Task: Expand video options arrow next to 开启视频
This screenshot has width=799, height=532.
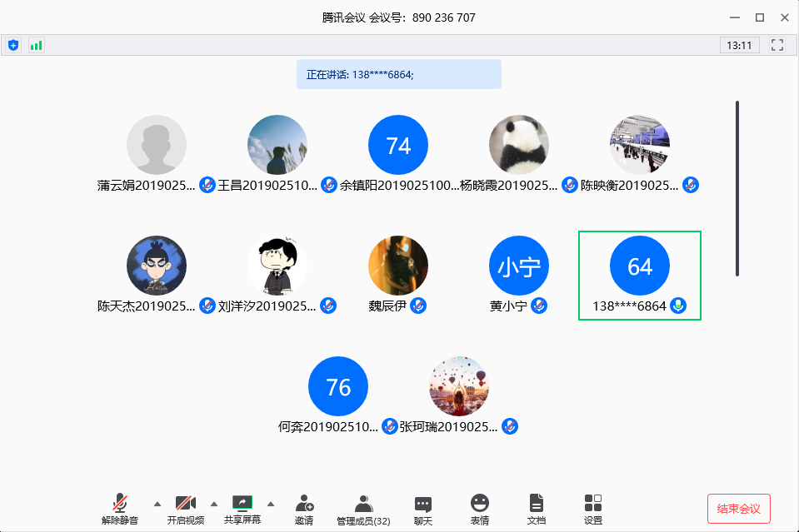Action: (x=213, y=504)
